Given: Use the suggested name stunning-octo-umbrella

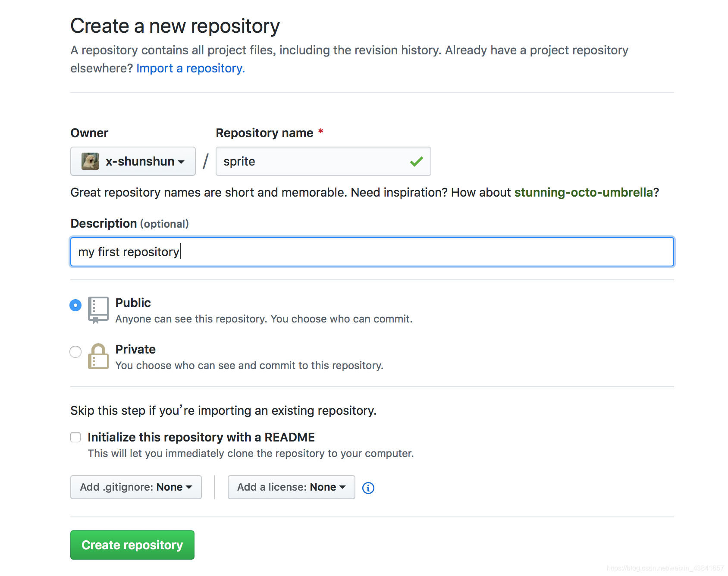Looking at the screenshot, I should (x=584, y=192).
